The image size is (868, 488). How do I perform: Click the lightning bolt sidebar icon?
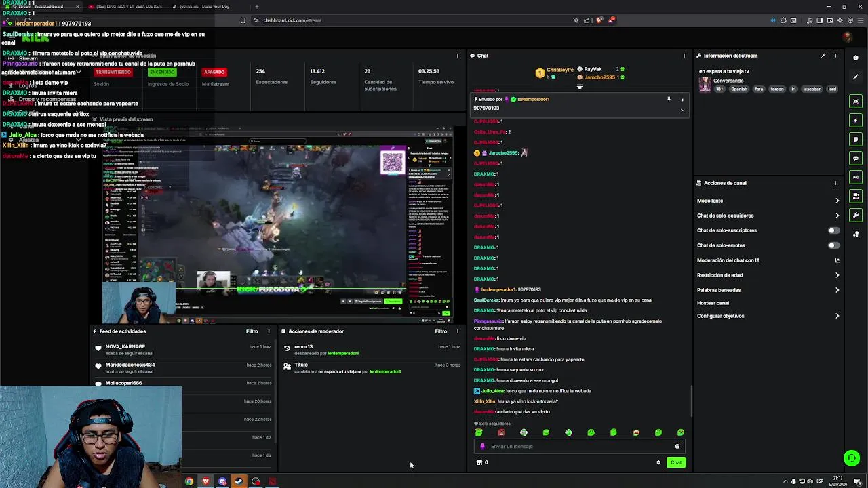[x=856, y=120]
